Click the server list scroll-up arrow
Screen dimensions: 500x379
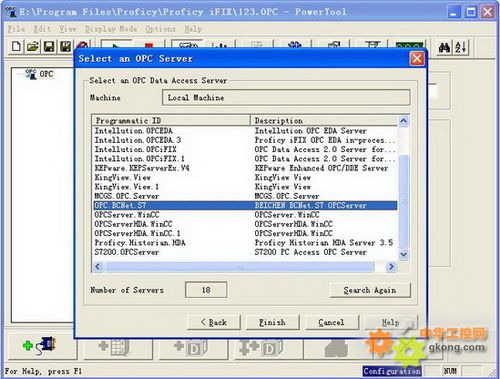pyautogui.click(x=403, y=121)
